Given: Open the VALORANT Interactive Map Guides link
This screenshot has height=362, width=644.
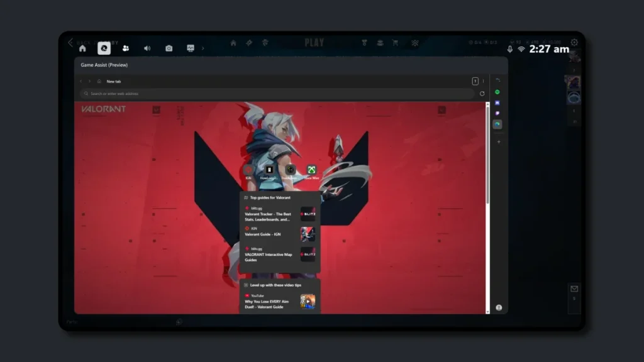Looking at the screenshot, I should coord(268,257).
